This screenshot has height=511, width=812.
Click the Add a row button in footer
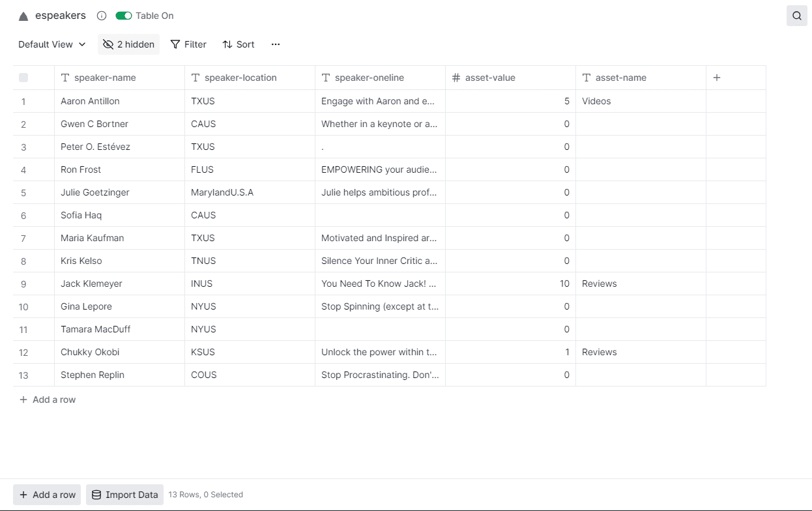pyautogui.click(x=48, y=495)
